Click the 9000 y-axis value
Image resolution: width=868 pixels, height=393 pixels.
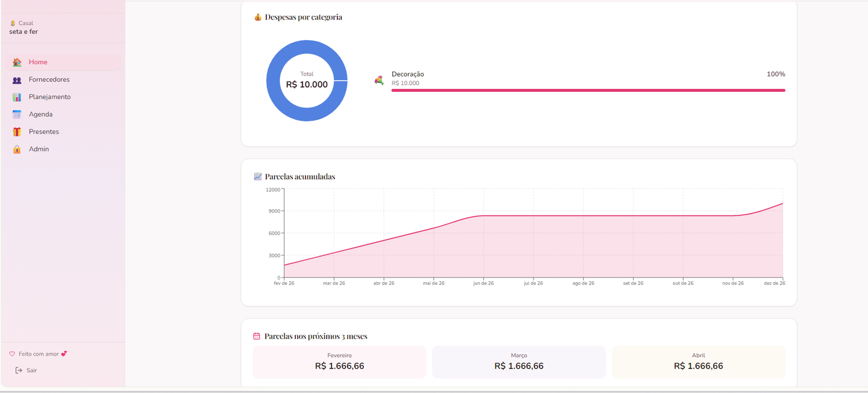point(275,211)
